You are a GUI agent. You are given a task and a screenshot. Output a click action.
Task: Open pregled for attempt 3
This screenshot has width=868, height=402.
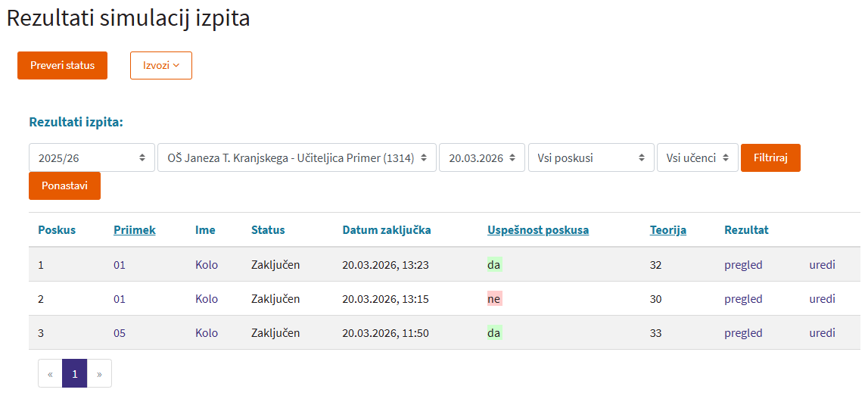coord(743,333)
